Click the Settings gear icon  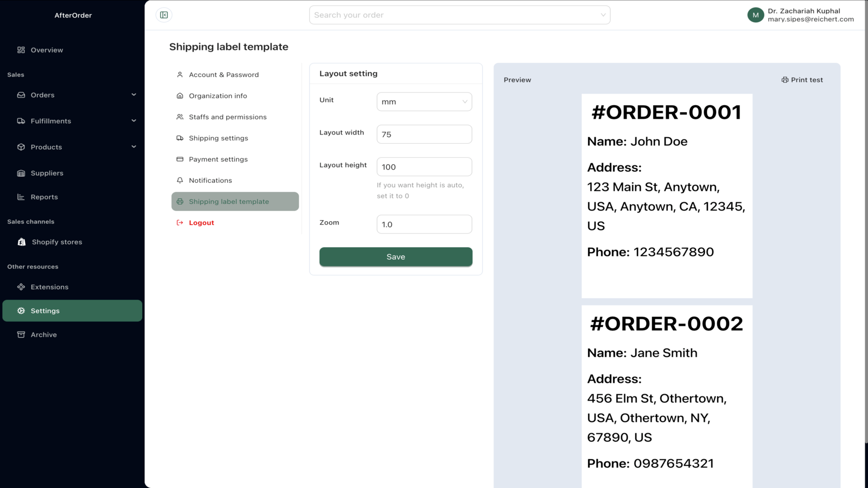21,311
